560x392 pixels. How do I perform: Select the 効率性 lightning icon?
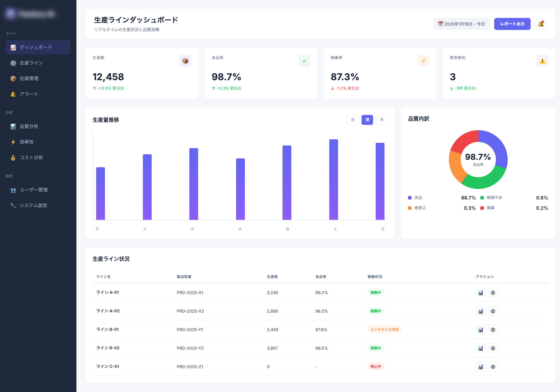pyautogui.click(x=13, y=142)
